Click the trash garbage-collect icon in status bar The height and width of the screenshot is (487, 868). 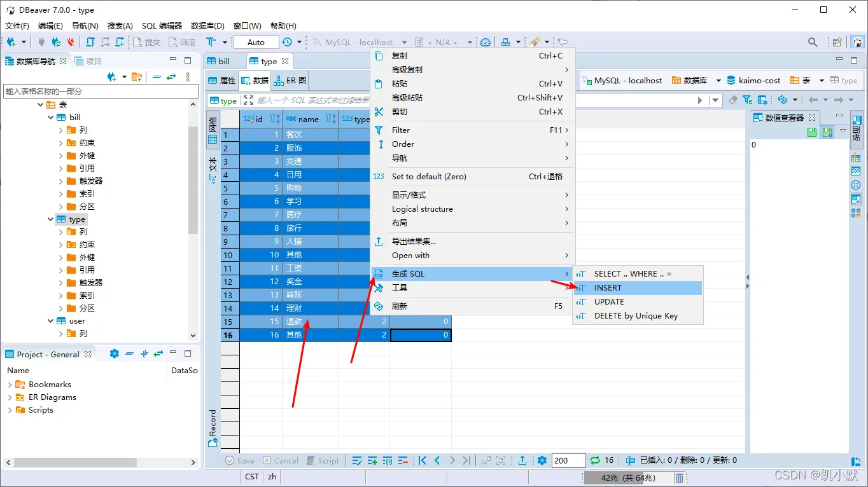[x=680, y=477]
